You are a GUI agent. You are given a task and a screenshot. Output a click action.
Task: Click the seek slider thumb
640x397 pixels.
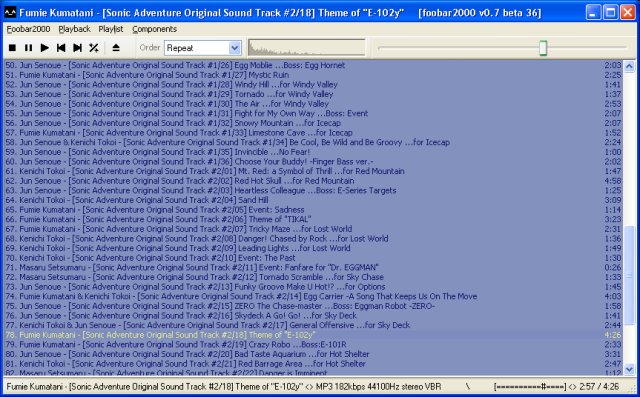point(543,48)
